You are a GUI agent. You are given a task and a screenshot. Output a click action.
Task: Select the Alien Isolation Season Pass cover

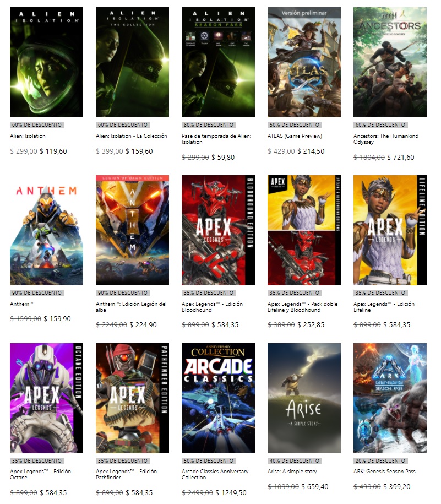click(218, 62)
